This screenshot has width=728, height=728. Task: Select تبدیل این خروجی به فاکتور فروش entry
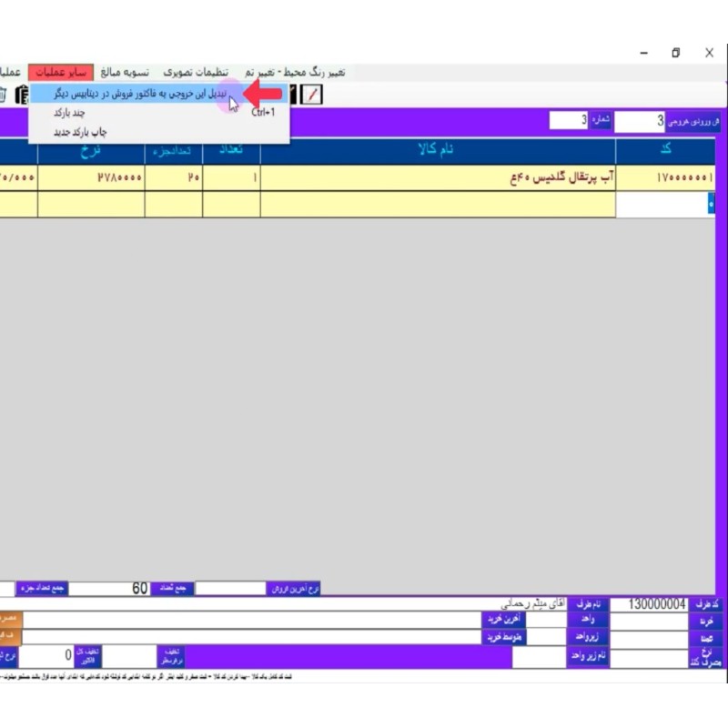(136, 94)
